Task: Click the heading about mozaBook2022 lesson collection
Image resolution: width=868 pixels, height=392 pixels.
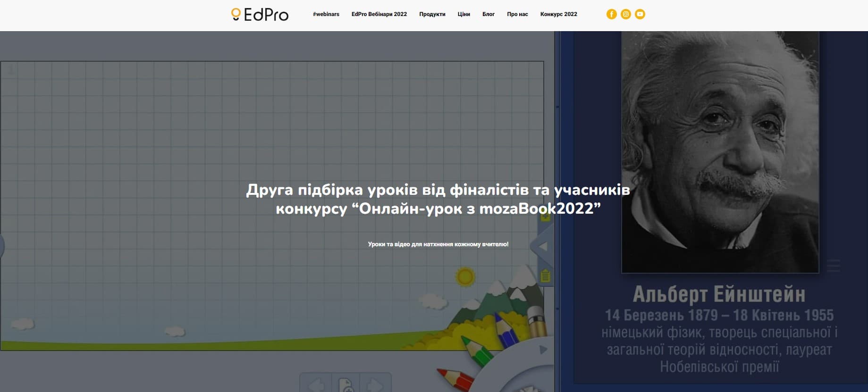Action: [x=438, y=199]
